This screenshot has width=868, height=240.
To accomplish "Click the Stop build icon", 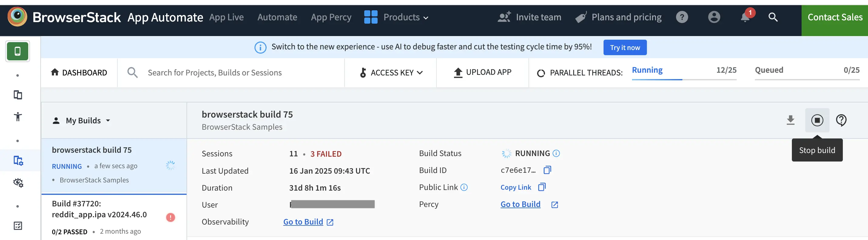I will 817,120.
